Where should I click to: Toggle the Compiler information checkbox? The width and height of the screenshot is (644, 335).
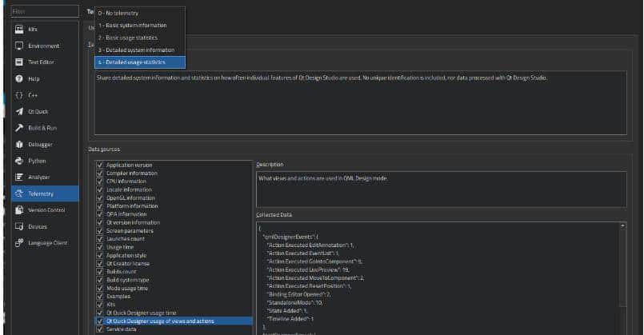click(100, 173)
